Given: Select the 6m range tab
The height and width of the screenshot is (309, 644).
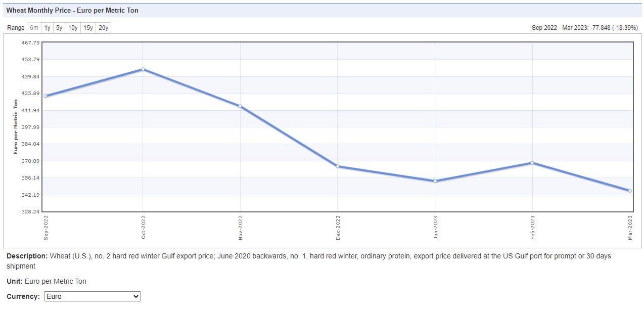Looking at the screenshot, I should pos(34,28).
